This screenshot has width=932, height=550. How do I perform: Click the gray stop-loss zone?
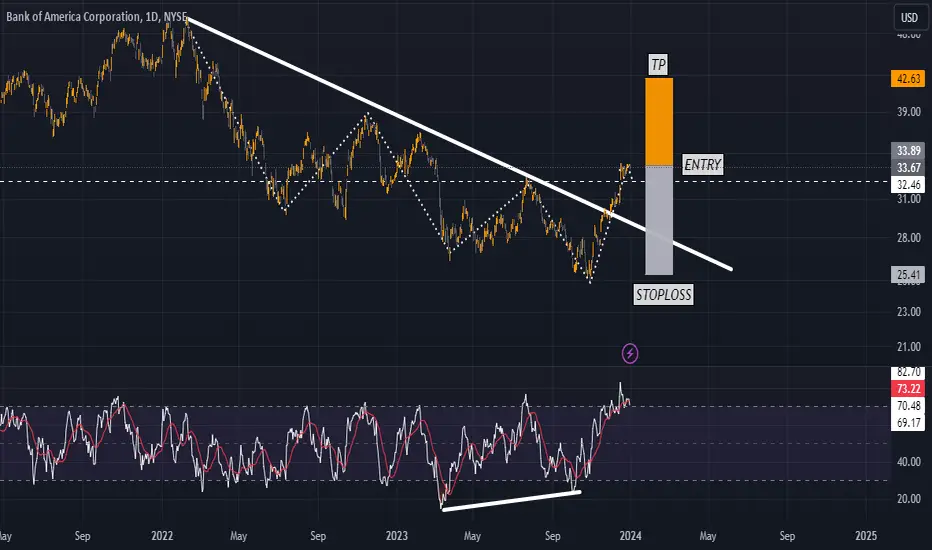point(659,220)
